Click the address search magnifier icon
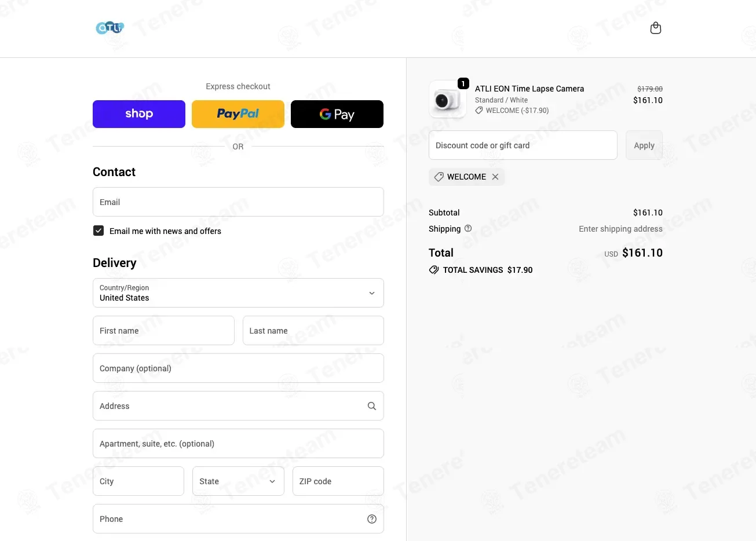Screen dimensions: 756x541 [x=372, y=406]
